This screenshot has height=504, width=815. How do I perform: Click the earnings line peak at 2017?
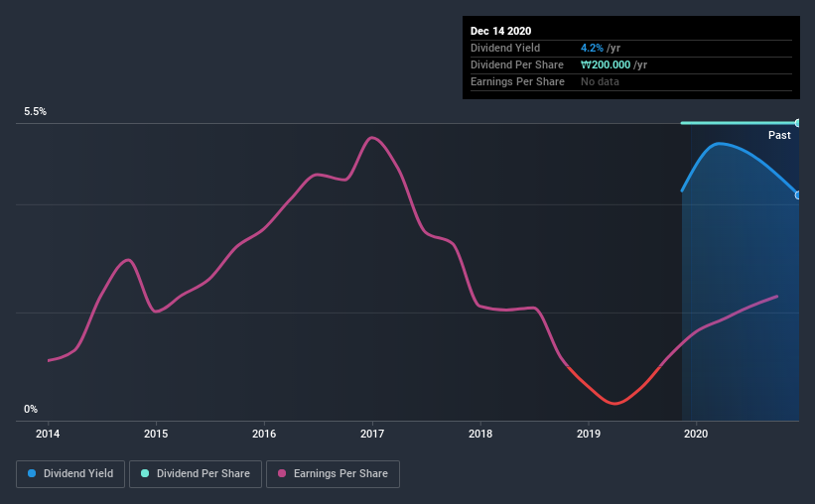click(x=371, y=137)
